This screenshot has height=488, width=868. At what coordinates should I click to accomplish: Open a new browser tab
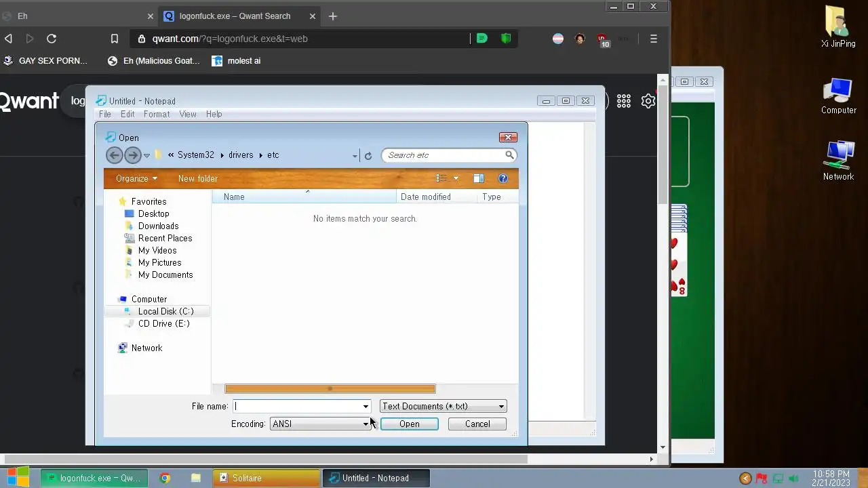click(332, 16)
